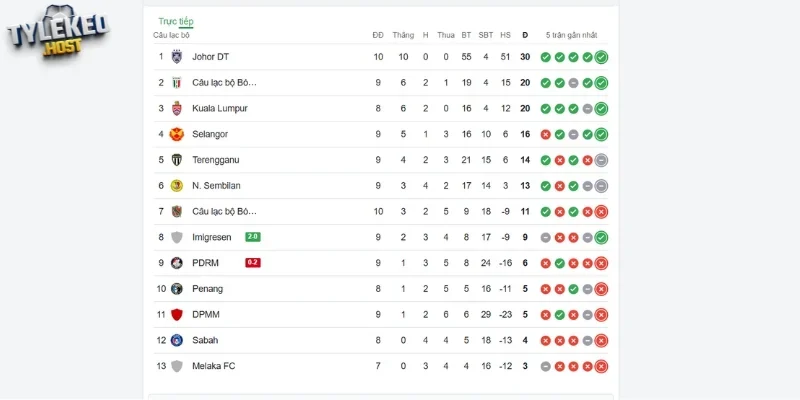Click the PDRM club crest icon

177,263
